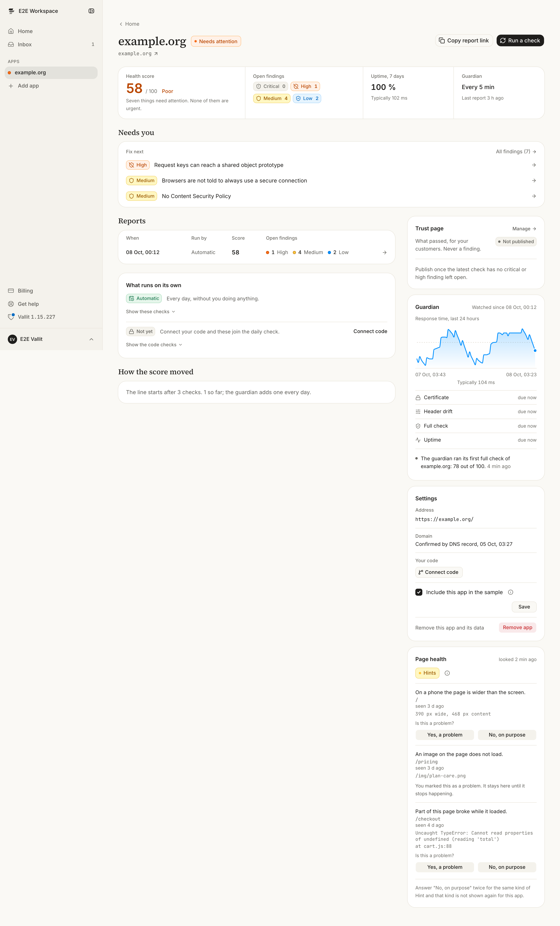This screenshot has width=560, height=926.
Task: Mark phone width hint Yes, a problem
Action: pos(445,735)
